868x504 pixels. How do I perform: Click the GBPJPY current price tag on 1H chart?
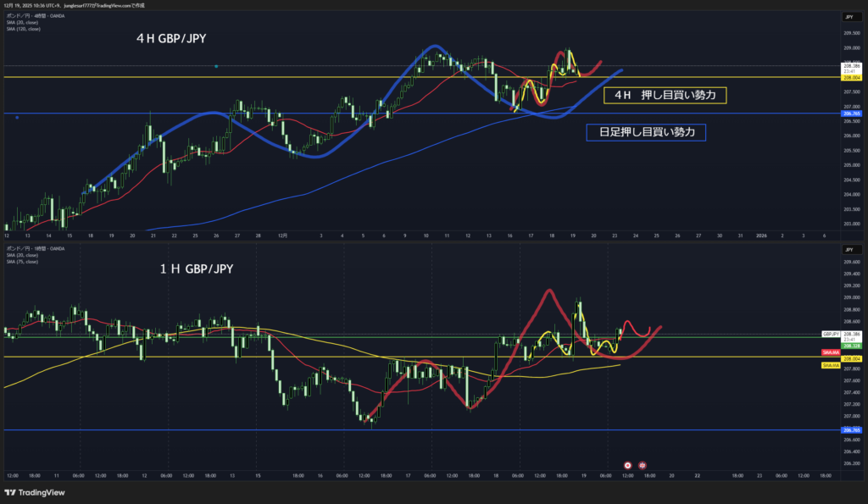[830, 335]
